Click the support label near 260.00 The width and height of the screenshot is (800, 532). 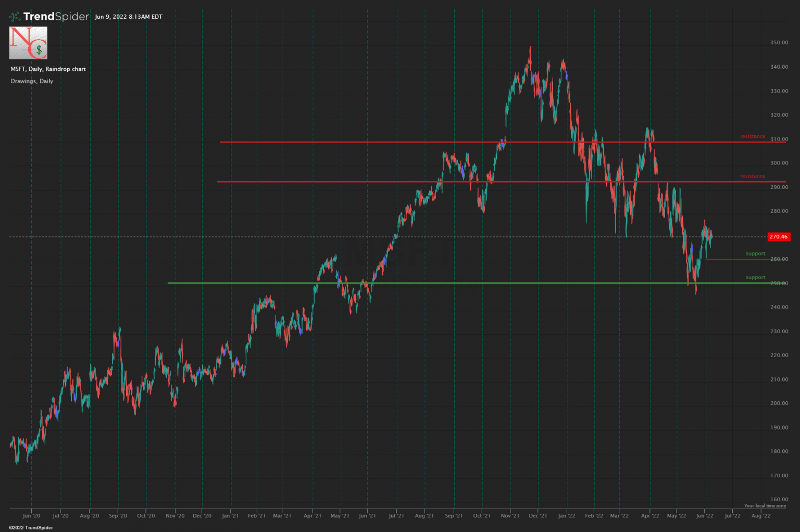755,254
